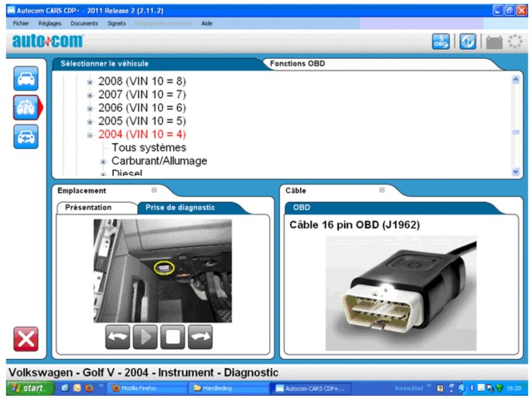This screenshot has height=399, width=532.
Task: Open the Documents menu
Action: point(84,23)
